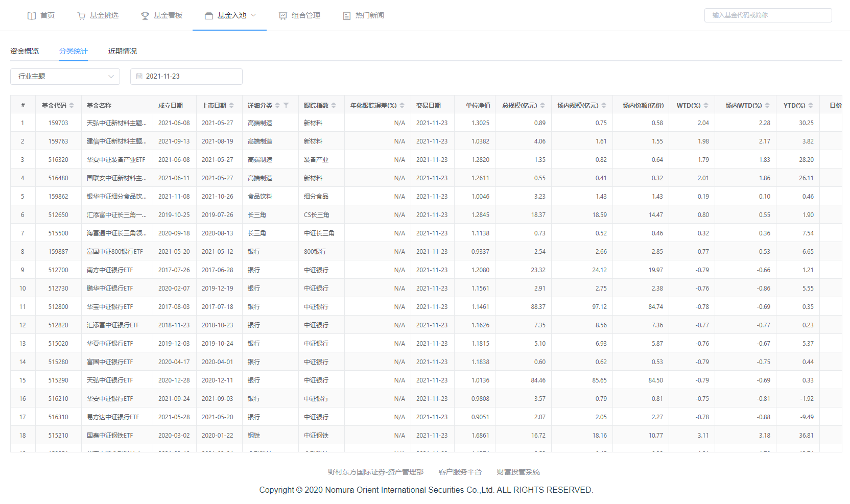Select 华夏中证装备产业ETF fund name
Image resolution: width=850 pixels, height=504 pixels.
point(116,160)
